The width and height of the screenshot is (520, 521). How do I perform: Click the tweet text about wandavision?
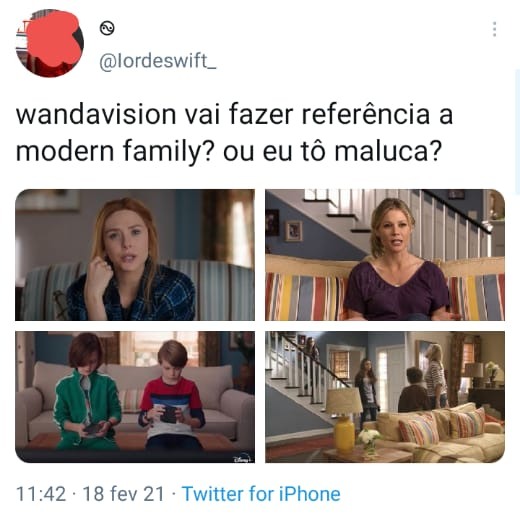(234, 132)
